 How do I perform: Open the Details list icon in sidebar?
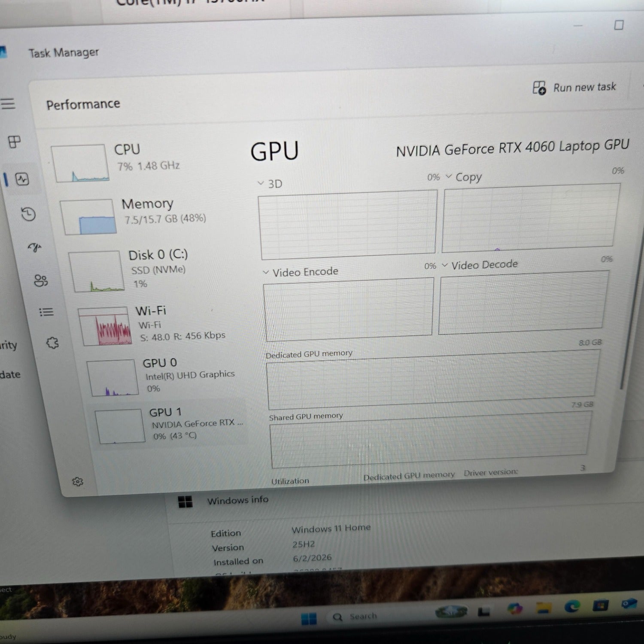[x=46, y=312]
